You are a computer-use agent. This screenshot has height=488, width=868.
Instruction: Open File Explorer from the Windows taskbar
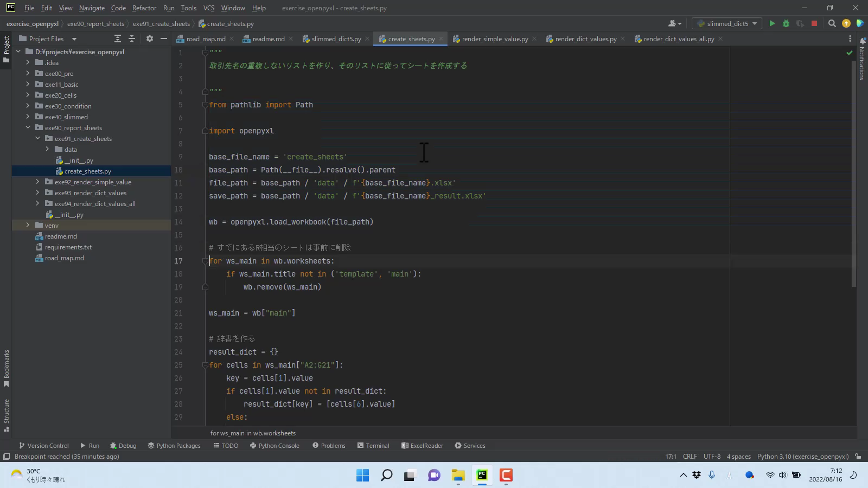click(458, 476)
